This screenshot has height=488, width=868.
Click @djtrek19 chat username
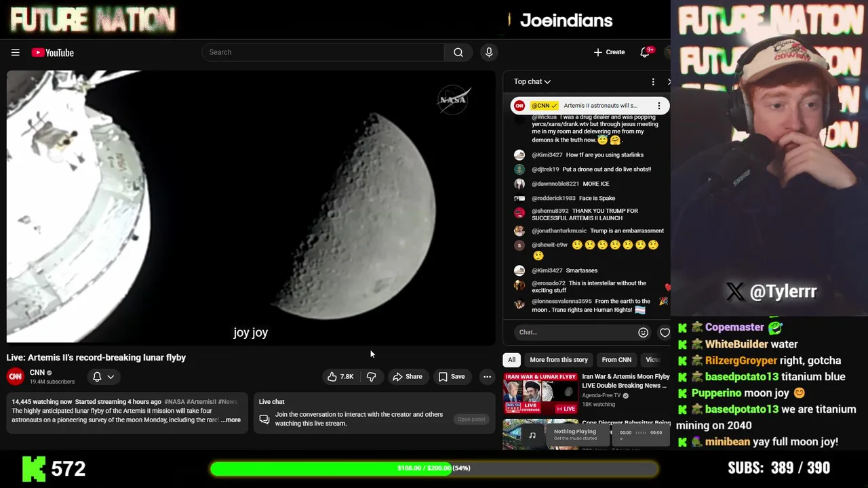point(545,169)
